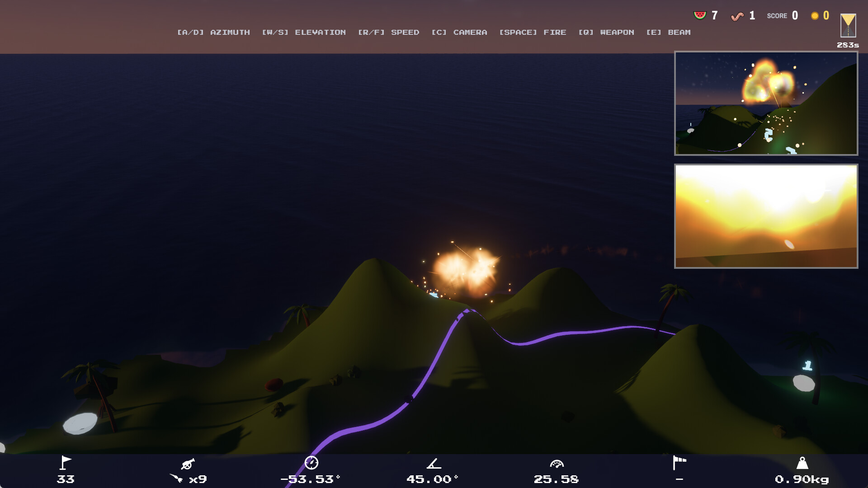
Task: Click the [C] CAMERA hint
Action: point(459,33)
